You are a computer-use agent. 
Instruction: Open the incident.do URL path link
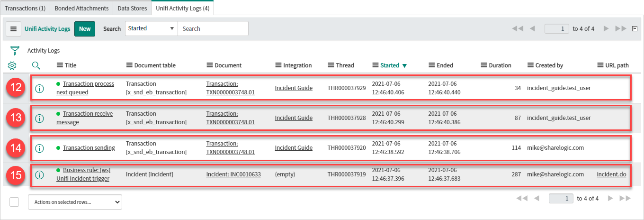611,174
